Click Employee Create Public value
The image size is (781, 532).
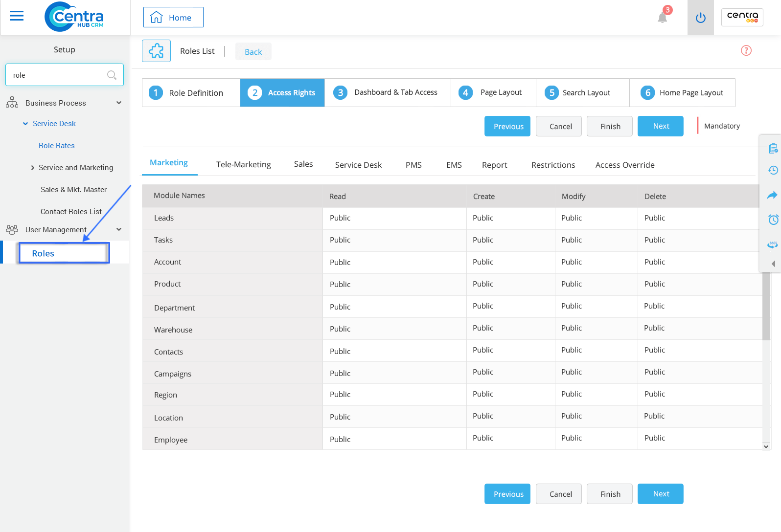click(483, 438)
